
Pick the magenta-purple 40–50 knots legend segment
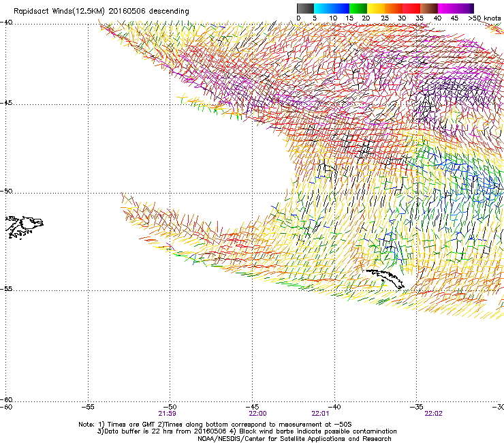[456, 8]
